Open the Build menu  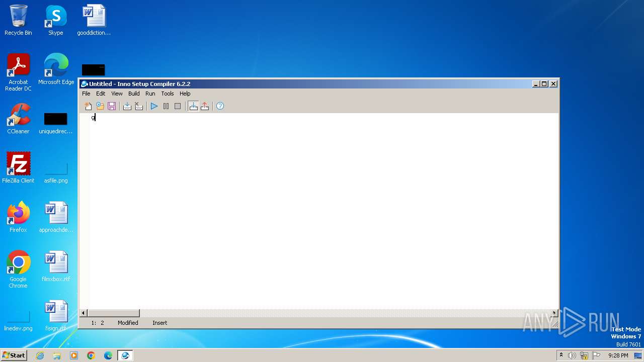pyautogui.click(x=134, y=94)
